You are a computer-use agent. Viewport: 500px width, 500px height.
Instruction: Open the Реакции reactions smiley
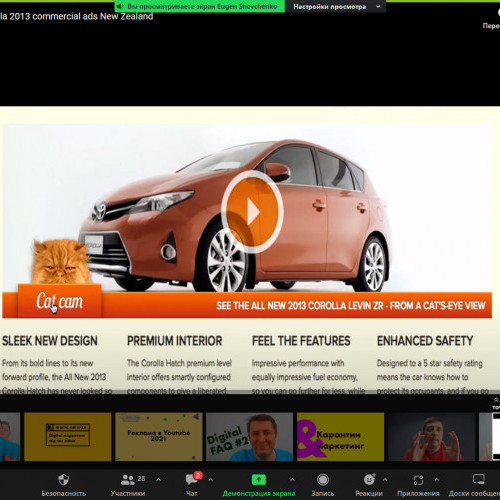coord(369,480)
